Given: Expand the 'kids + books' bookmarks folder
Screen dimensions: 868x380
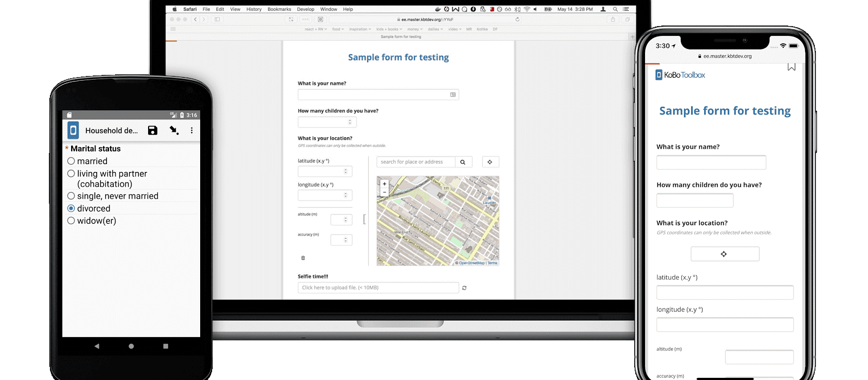Looking at the screenshot, I should point(388,29).
